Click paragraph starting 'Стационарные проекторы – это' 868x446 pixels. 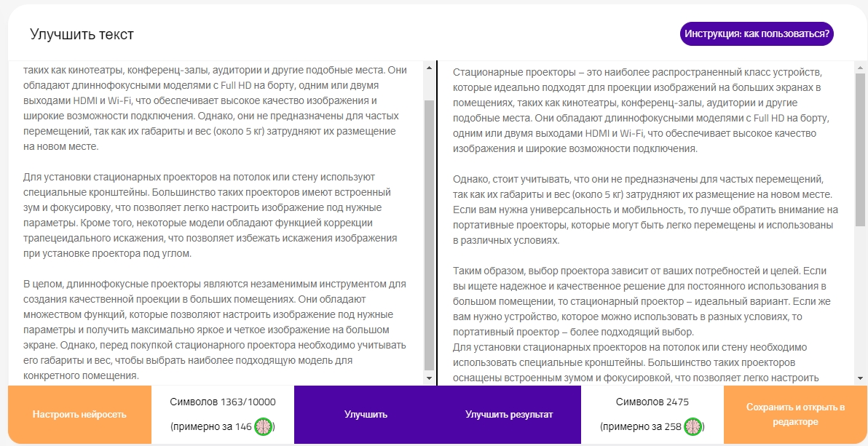(x=641, y=111)
